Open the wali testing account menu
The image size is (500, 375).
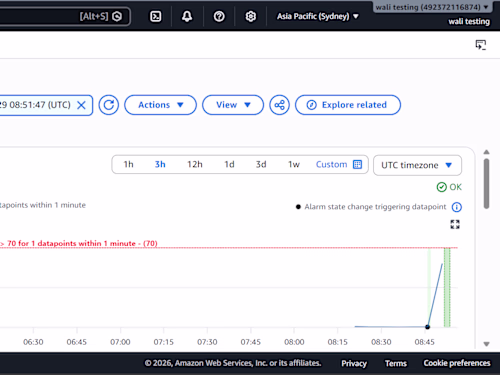(x=432, y=7)
